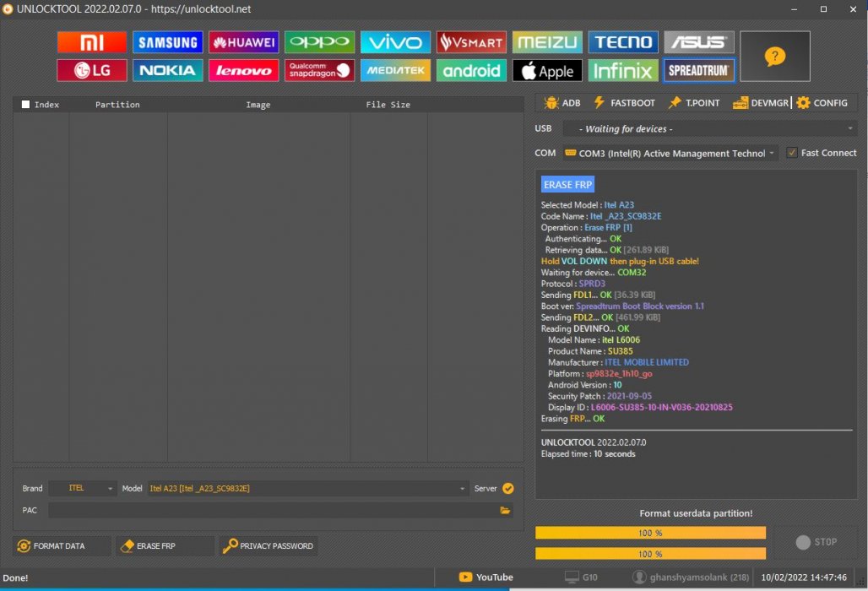The width and height of the screenshot is (868, 591).
Task: Select the Vsmart brand logo
Action: [x=471, y=42]
